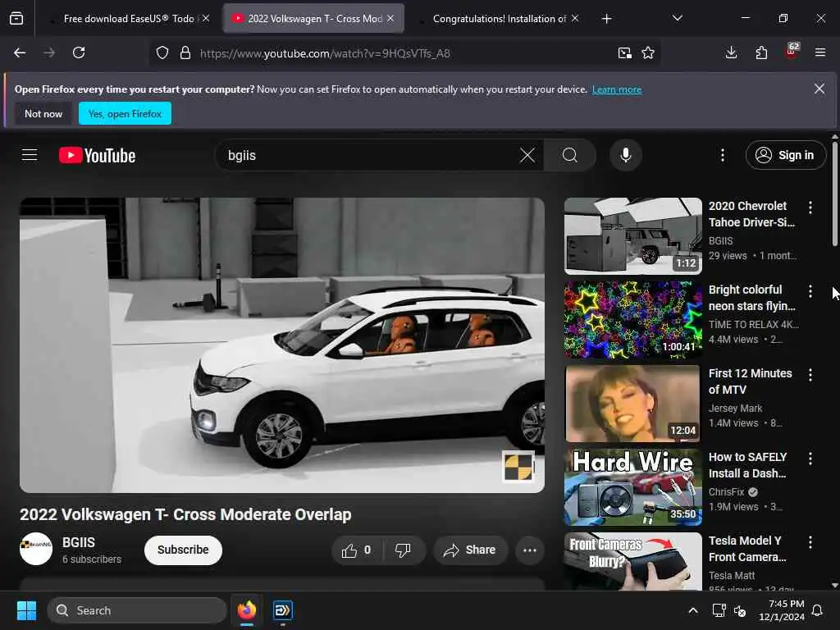Expand the list all tabs chevron
Screen dimensions: 840x630
click(x=677, y=19)
